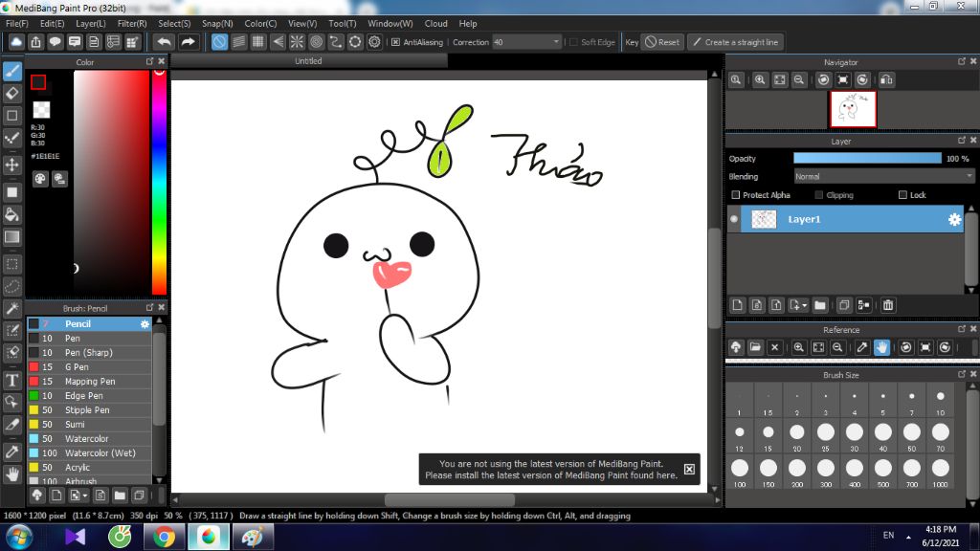Open the File menu
The image size is (980, 551).
(17, 24)
